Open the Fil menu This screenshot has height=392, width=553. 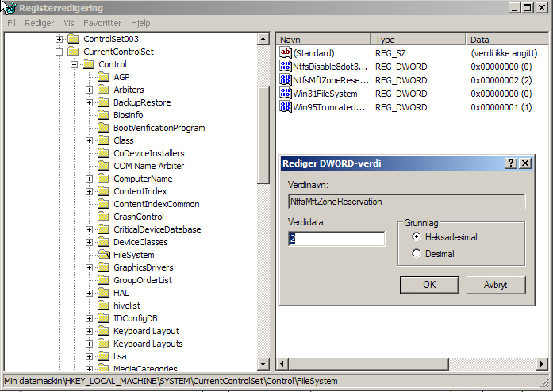(12, 23)
